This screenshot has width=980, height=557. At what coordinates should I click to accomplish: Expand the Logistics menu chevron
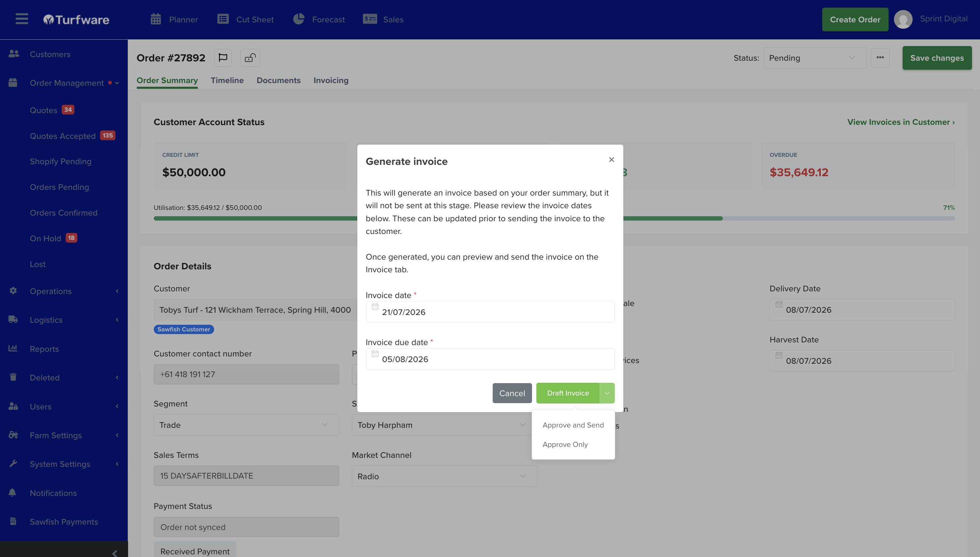click(117, 319)
